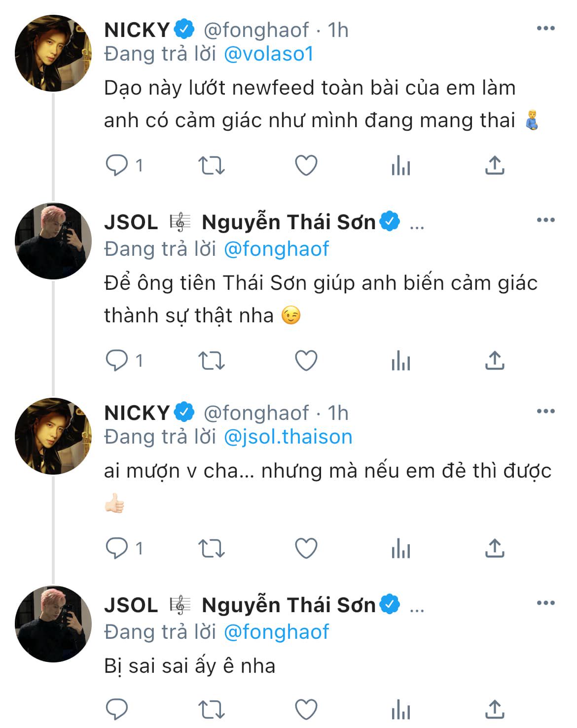This screenshot has height=728, width=577.
Task: View analytics for NICKY's first tweet
Action: (401, 166)
